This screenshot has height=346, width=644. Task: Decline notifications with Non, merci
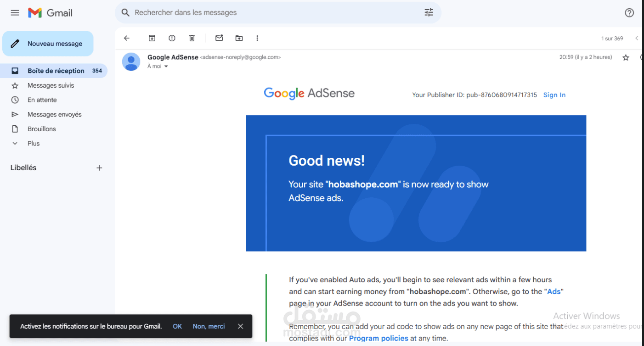pos(209,326)
